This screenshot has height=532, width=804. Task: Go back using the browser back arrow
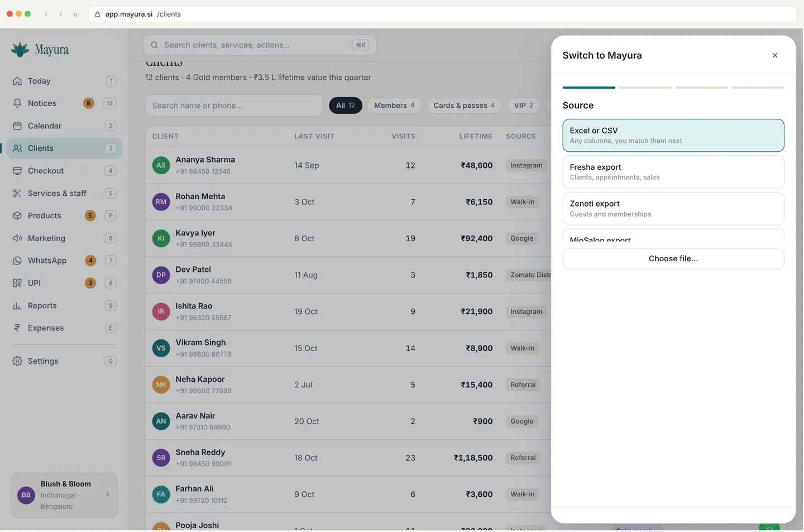coord(46,15)
